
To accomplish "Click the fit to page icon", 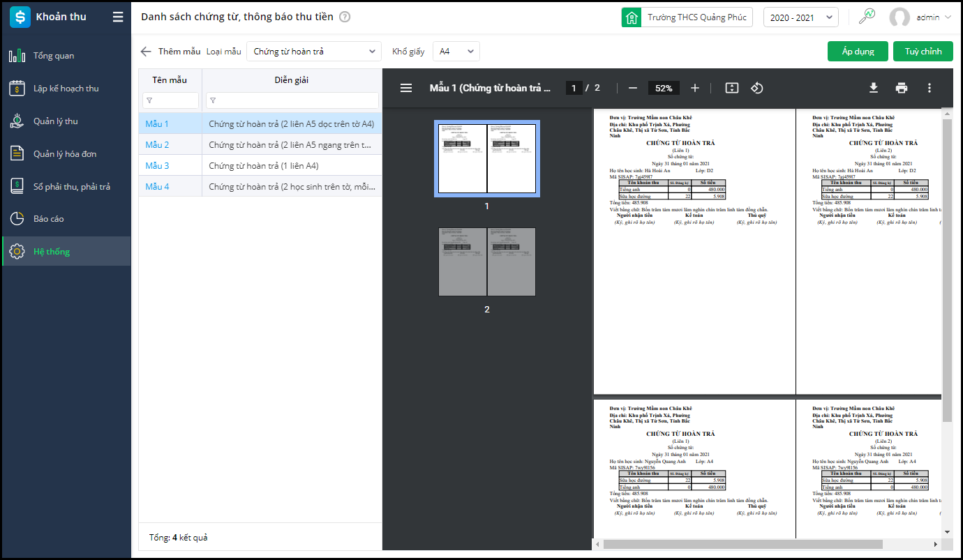I will 731,88.
